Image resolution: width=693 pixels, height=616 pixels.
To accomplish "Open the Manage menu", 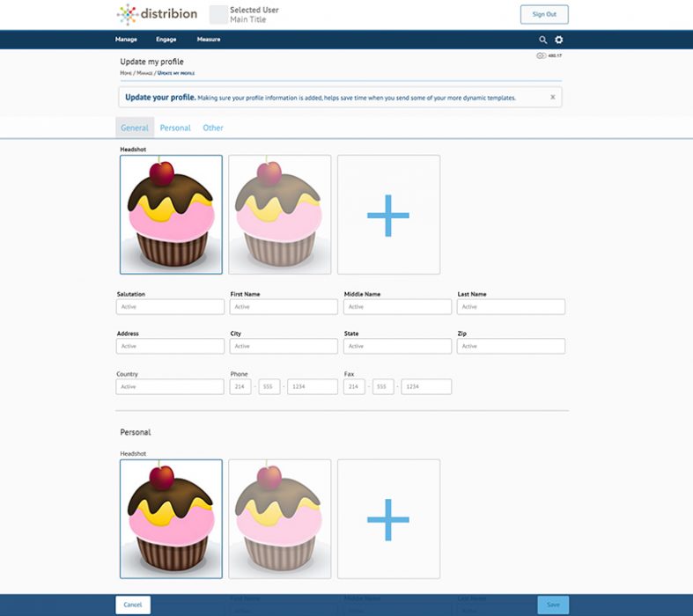I will (x=126, y=40).
